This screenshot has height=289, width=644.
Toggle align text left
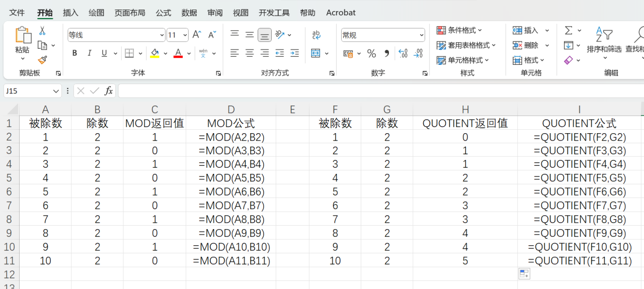(x=234, y=53)
